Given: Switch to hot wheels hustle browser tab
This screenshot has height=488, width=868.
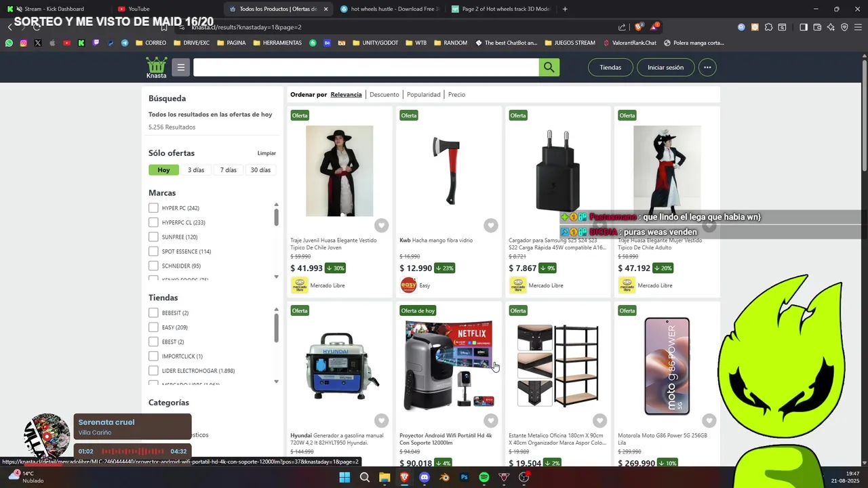Looking at the screenshot, I should click(x=389, y=9).
